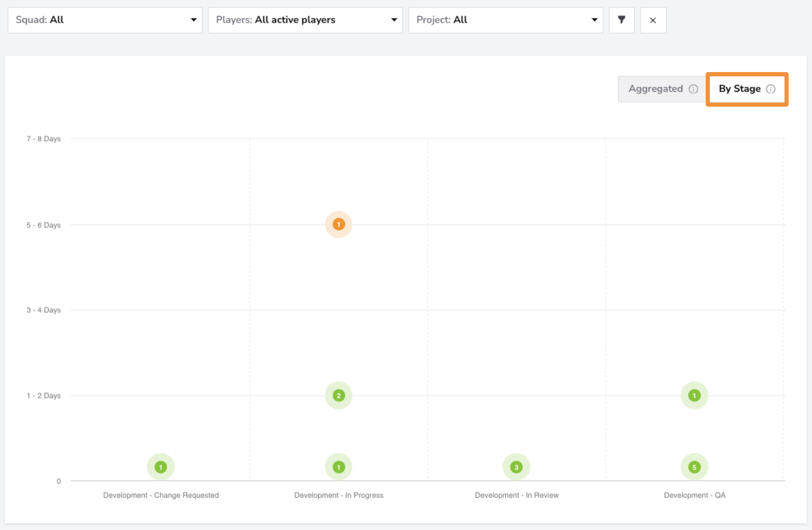Click the Development - Change Requested axis label
Viewport: 812px width, 530px height.
tap(161, 495)
